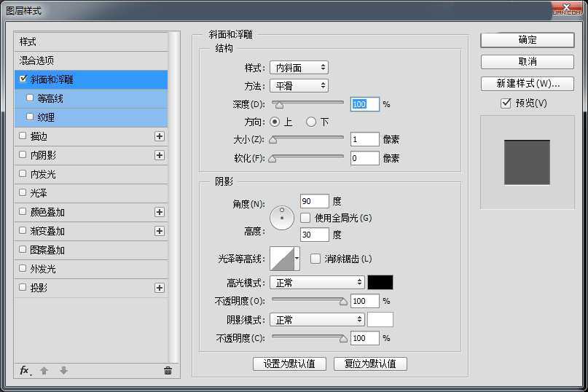Select the 下 direction radio button
Viewport: 588px width, 392px height.
click(311, 122)
